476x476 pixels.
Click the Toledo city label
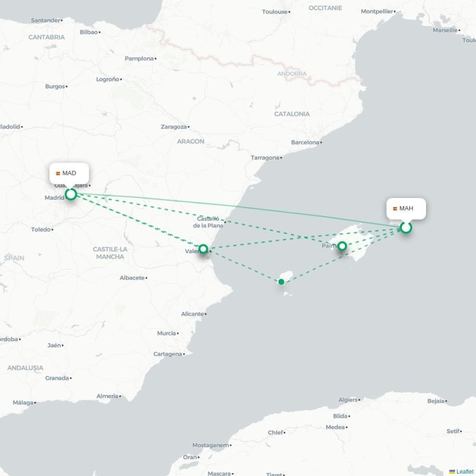40,229
